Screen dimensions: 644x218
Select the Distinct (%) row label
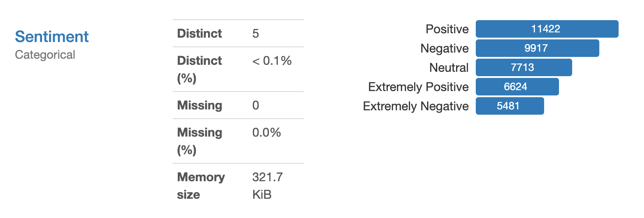[x=199, y=69]
